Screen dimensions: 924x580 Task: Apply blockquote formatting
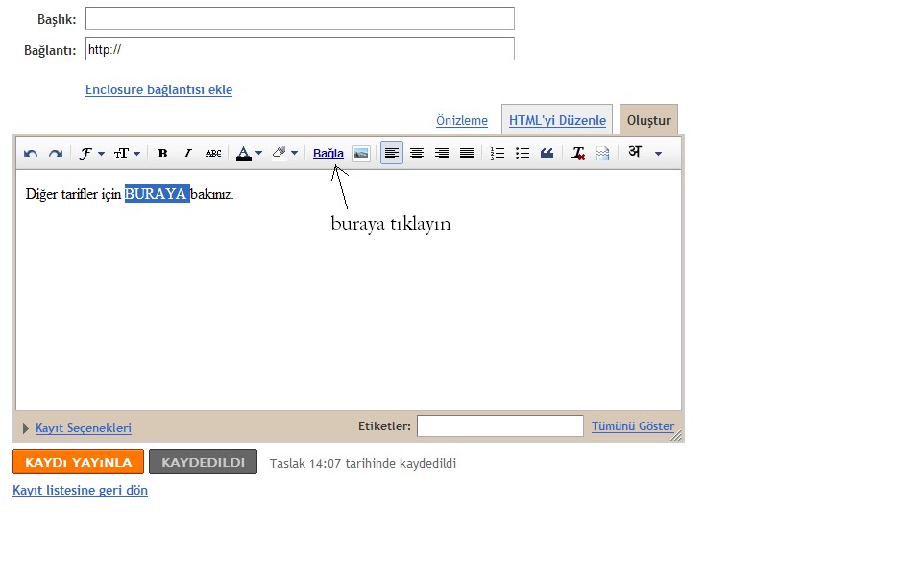[547, 154]
